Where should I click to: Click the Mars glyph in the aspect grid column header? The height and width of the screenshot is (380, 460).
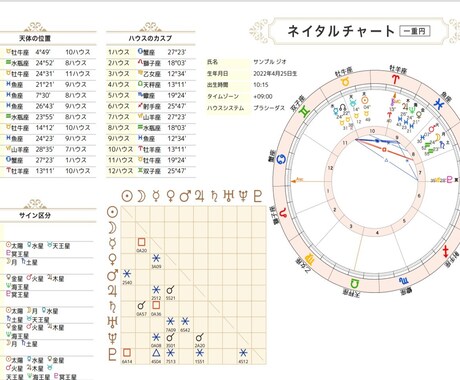pyautogui.click(x=185, y=196)
